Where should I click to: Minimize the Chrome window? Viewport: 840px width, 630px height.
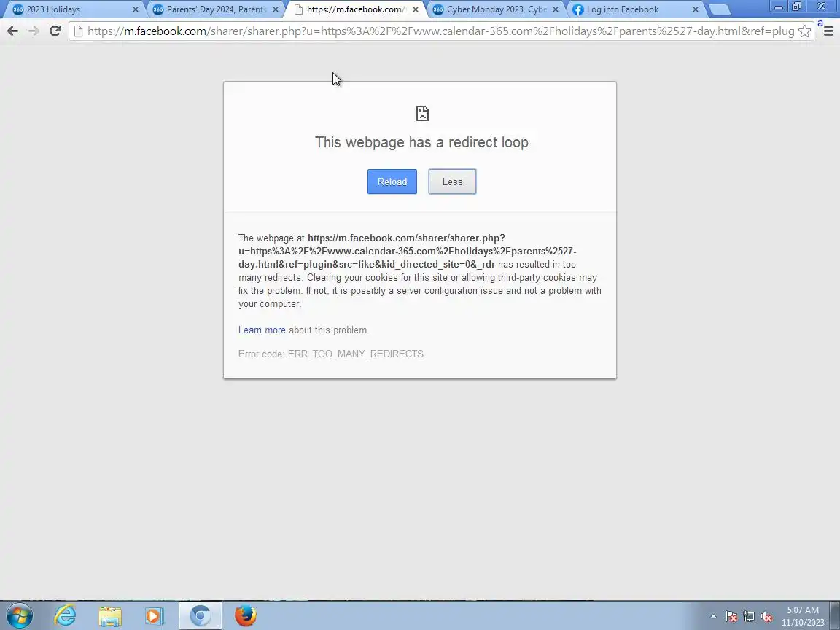(779, 7)
